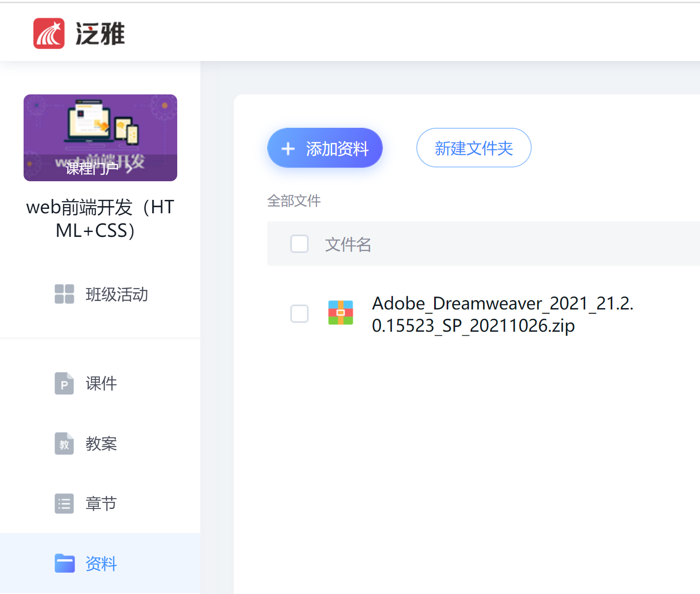Click the 添加资料 button

click(x=325, y=148)
